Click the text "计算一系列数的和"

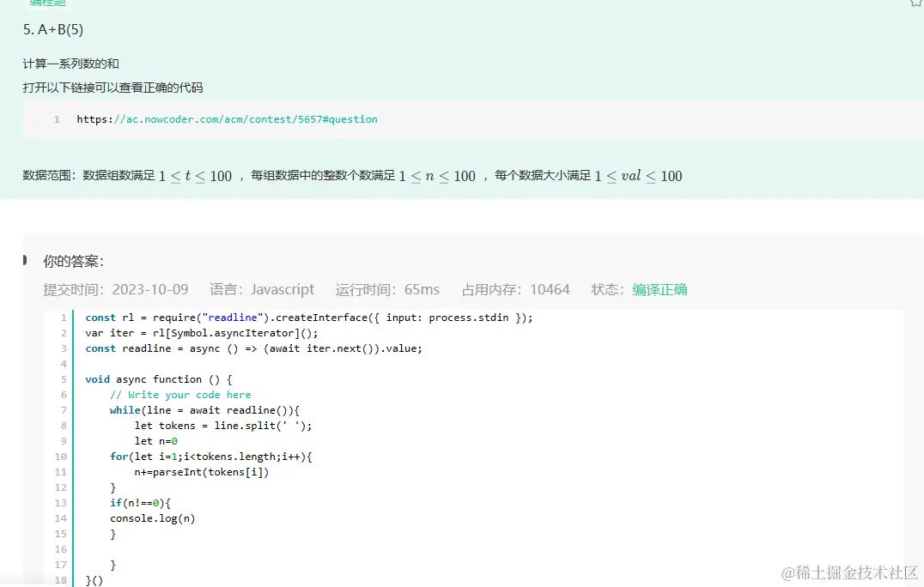[70, 64]
